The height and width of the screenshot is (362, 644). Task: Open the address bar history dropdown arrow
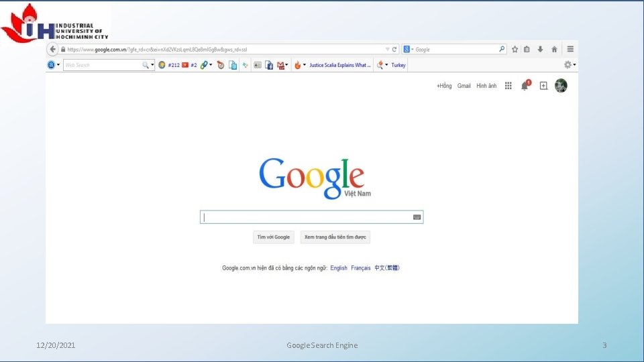pyautogui.click(x=387, y=49)
